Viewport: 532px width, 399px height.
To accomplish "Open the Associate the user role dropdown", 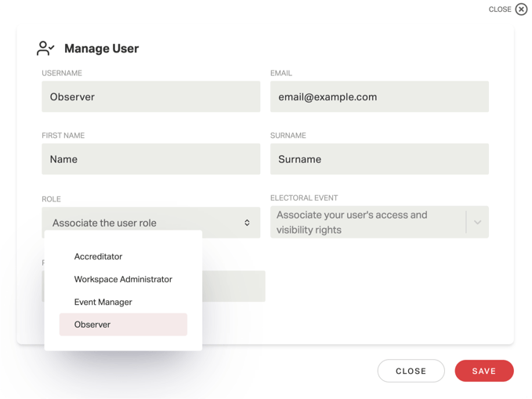I will click(151, 223).
